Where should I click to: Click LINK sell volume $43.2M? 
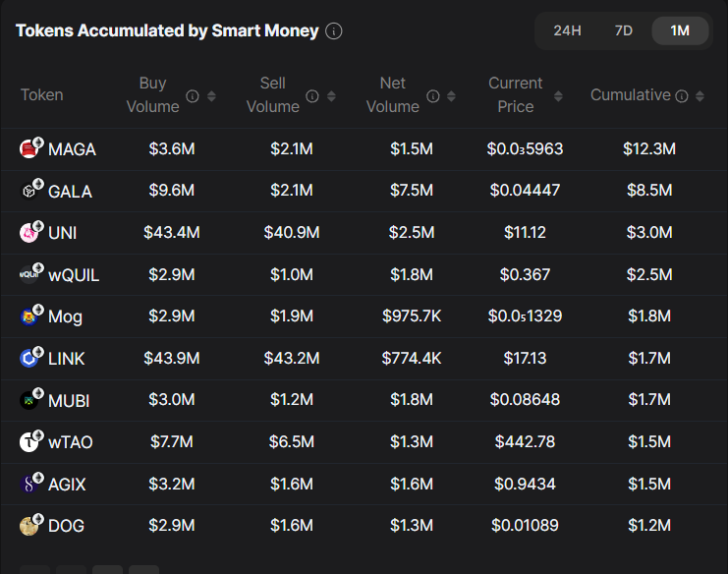[292, 358]
